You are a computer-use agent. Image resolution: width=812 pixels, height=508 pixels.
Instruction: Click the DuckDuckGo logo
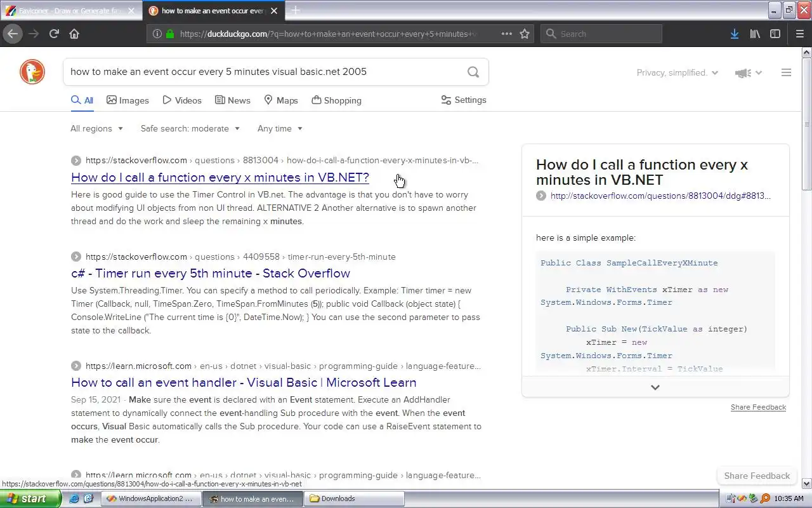[x=32, y=72]
